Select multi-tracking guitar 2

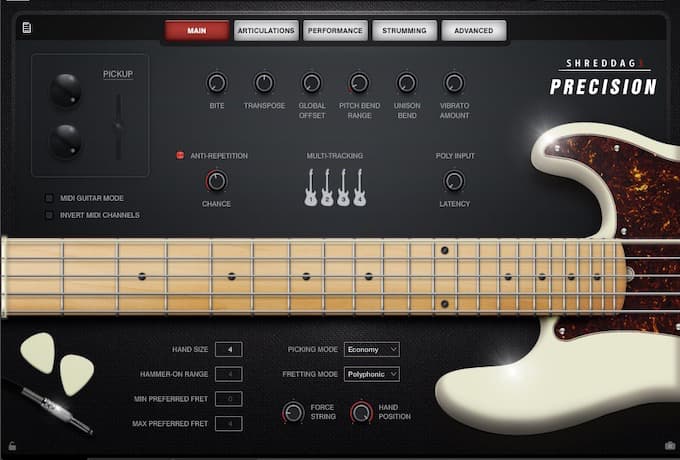pyautogui.click(x=327, y=187)
